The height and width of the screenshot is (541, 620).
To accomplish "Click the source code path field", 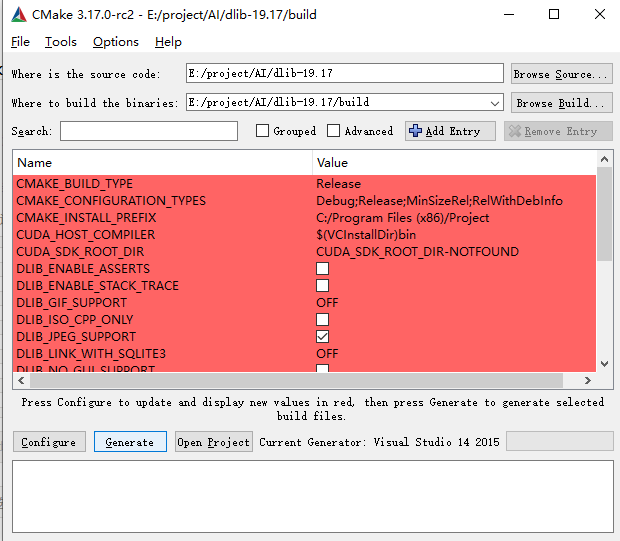I will click(x=345, y=73).
